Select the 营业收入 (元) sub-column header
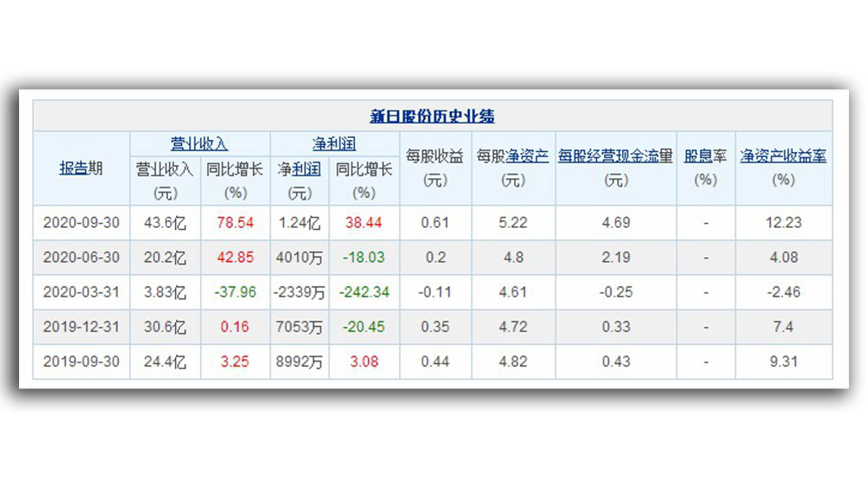This screenshot has width=868, height=478. pos(165,180)
